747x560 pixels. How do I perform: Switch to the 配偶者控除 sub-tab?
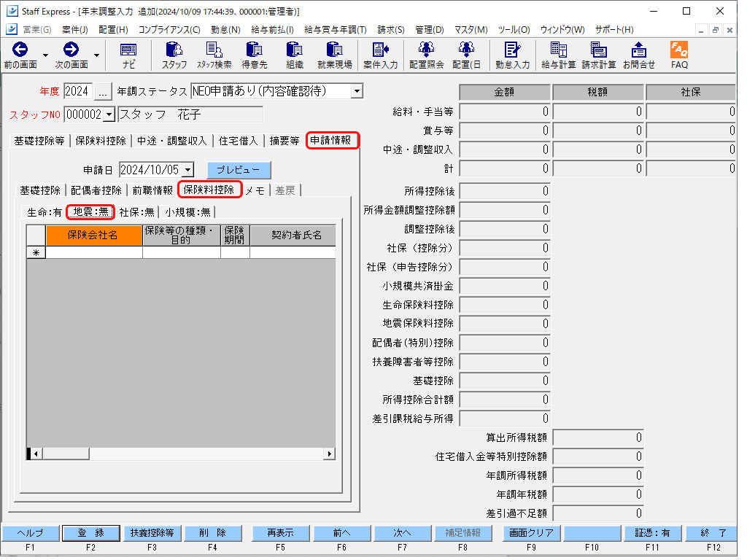96,190
